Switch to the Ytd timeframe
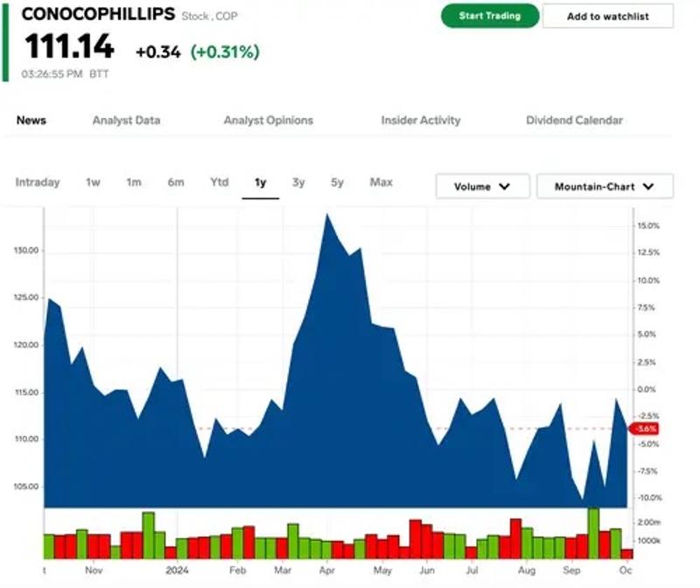This screenshot has width=700, height=588. click(219, 183)
